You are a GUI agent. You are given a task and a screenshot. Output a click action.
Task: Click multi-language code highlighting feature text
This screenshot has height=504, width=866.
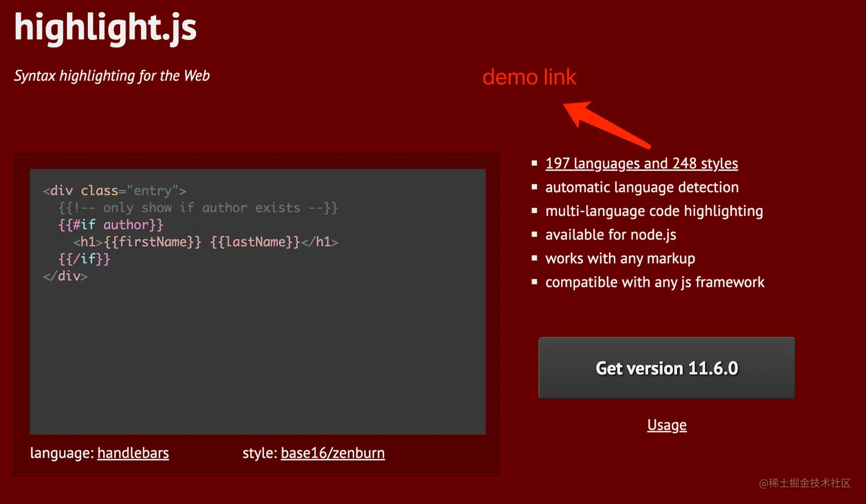[x=654, y=211]
